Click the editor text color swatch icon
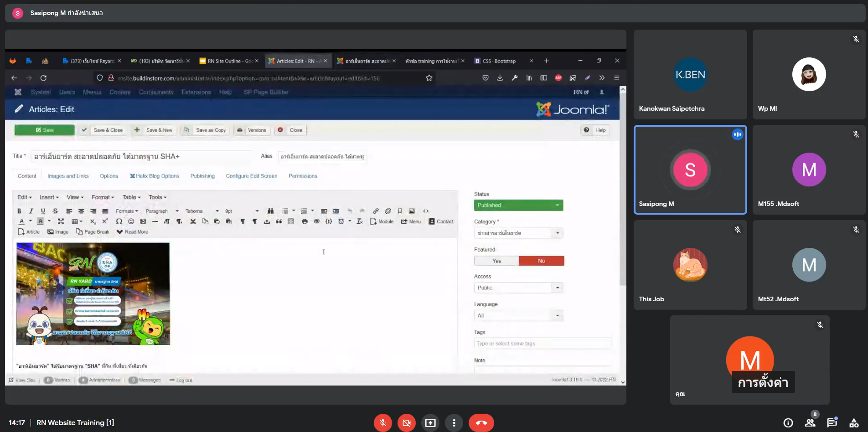The width and height of the screenshot is (868, 432). pyautogui.click(x=21, y=221)
